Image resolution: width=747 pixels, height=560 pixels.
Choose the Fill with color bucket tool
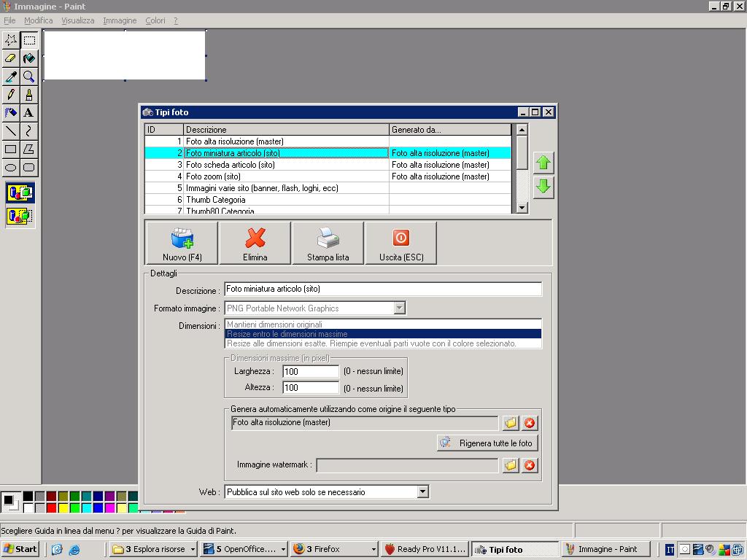(29, 58)
